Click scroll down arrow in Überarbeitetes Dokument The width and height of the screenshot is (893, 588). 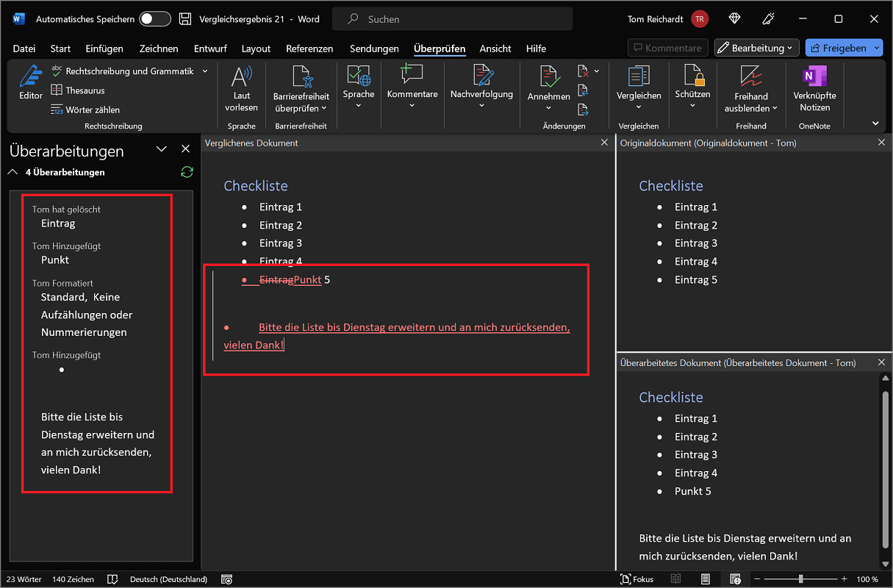885,564
